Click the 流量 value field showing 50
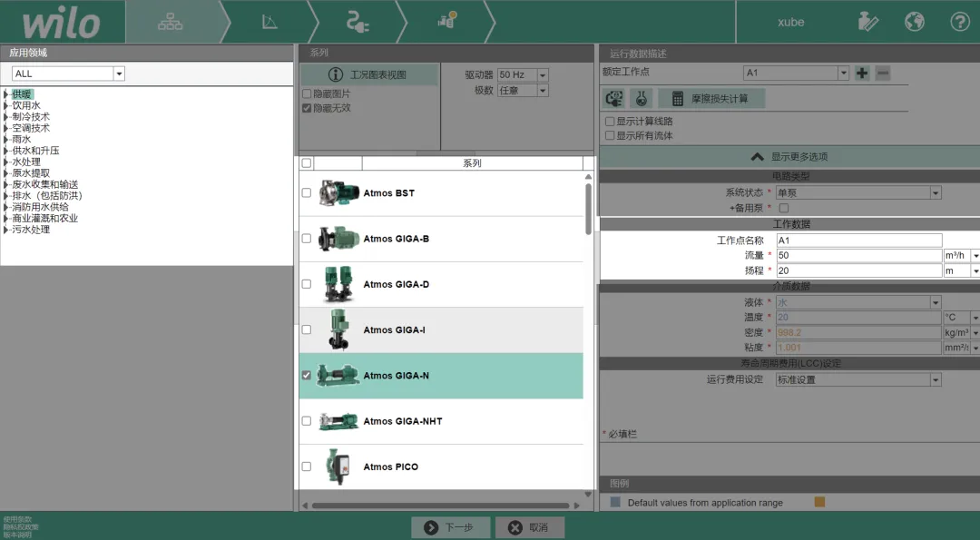Screen dimensions: 980x540 (x=858, y=255)
